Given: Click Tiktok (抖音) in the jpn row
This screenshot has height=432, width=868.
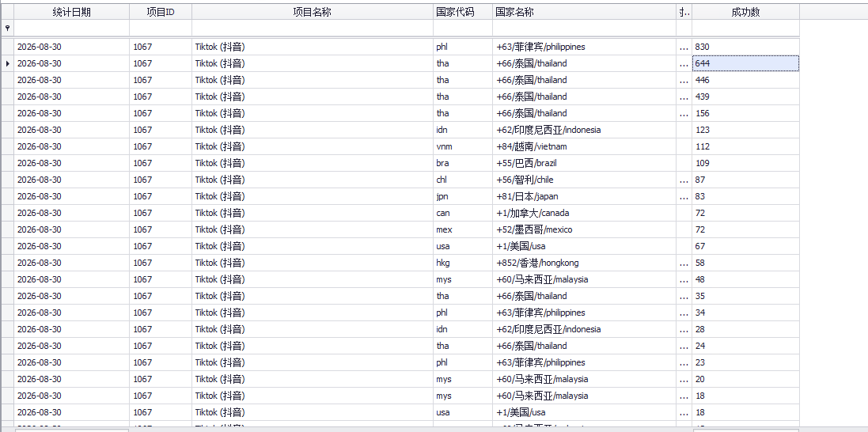Looking at the screenshot, I should click(x=313, y=196).
